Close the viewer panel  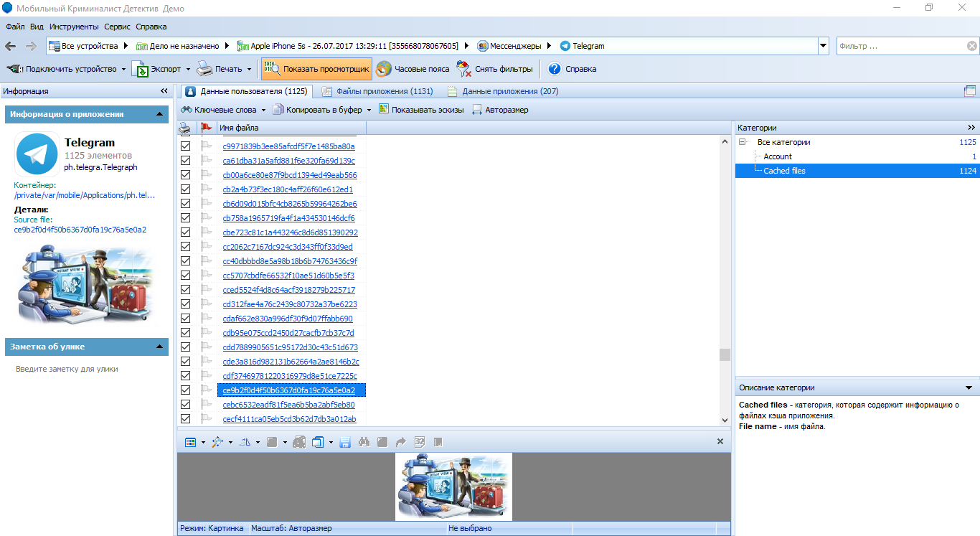(720, 441)
